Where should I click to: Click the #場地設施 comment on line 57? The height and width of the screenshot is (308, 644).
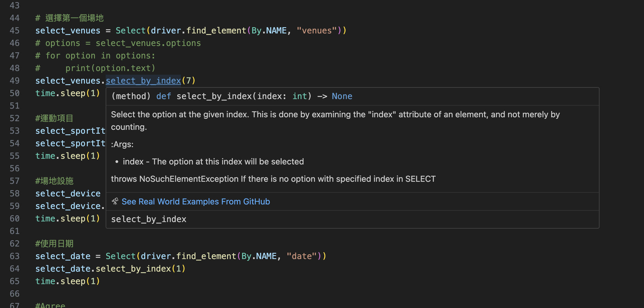pyautogui.click(x=54, y=181)
